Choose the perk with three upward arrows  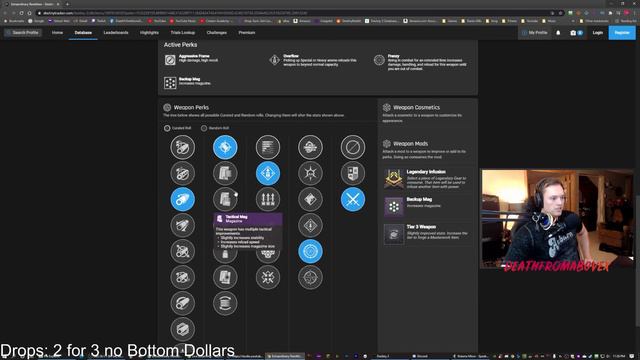(x=268, y=199)
